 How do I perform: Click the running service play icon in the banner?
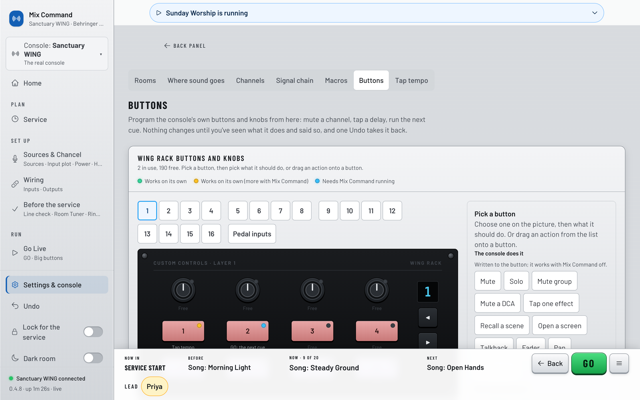159,13
